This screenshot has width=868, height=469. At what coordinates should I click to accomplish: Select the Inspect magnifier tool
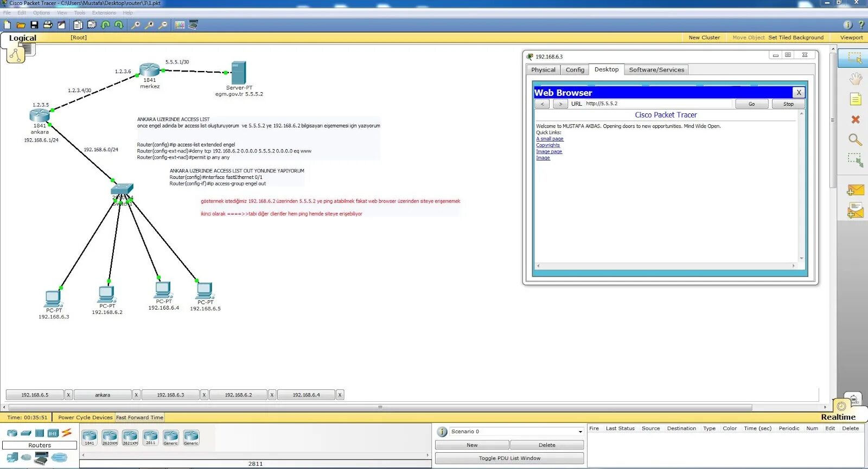pos(855,140)
